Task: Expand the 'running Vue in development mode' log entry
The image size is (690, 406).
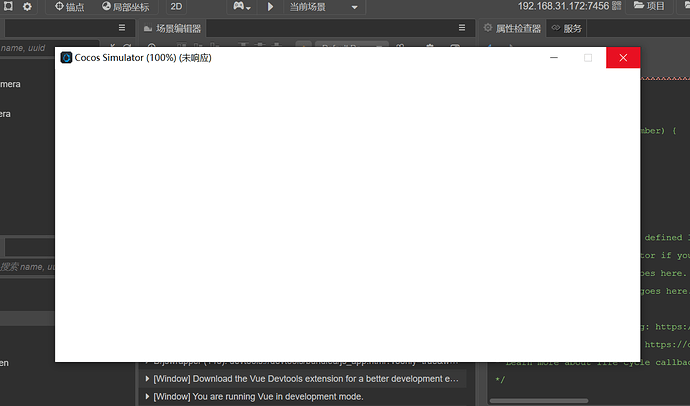Action: (147, 396)
